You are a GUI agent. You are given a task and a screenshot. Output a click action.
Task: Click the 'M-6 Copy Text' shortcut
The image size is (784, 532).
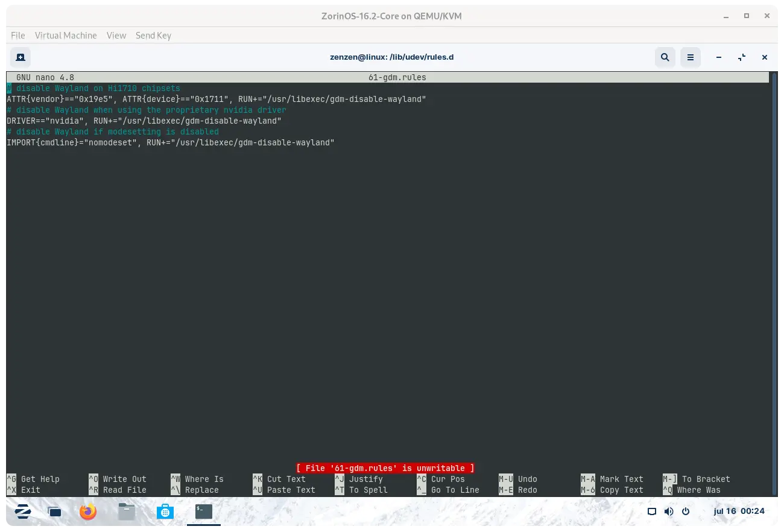(612, 490)
